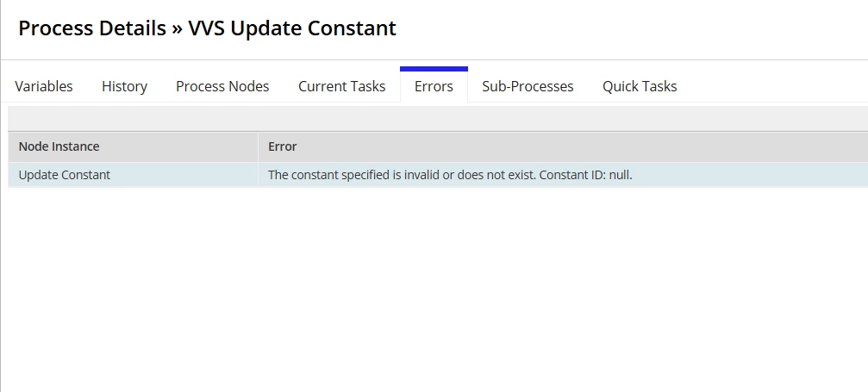This screenshot has height=392, width=868.
Task: Click the blank area below the errors table
Action: point(438,288)
